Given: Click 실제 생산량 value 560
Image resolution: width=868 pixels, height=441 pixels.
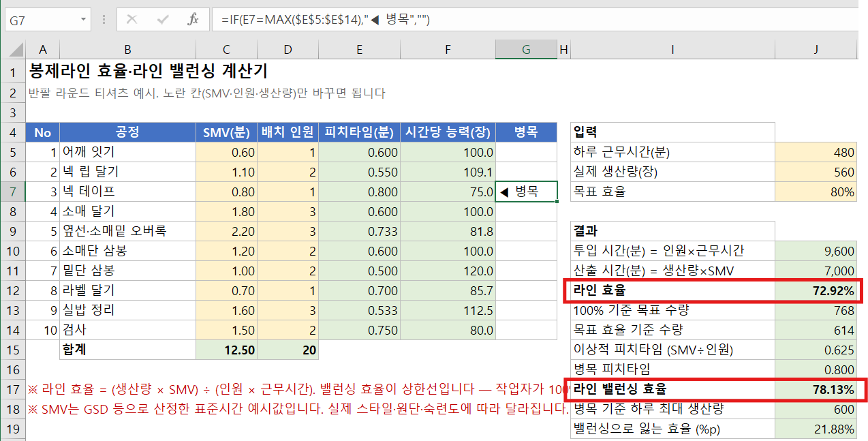Looking at the screenshot, I should (x=816, y=172).
